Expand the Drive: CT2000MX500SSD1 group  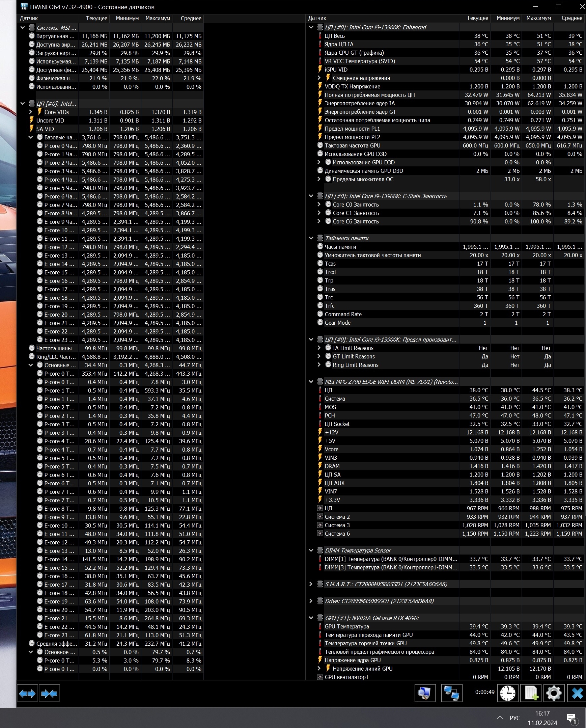point(311,601)
